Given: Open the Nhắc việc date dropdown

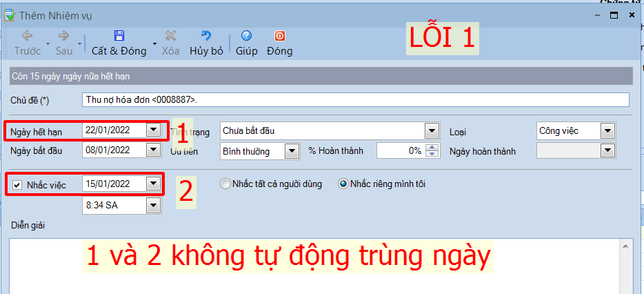Looking at the screenshot, I should [154, 184].
